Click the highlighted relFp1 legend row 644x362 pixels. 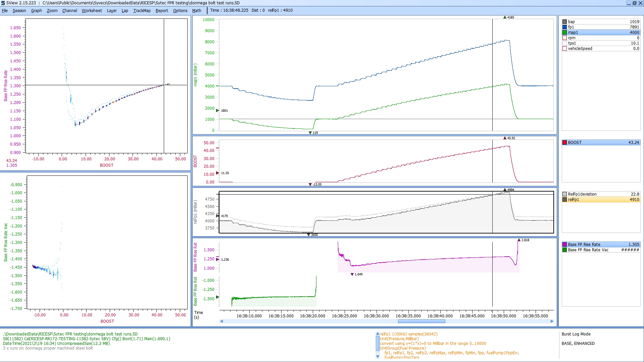pyautogui.click(x=601, y=200)
